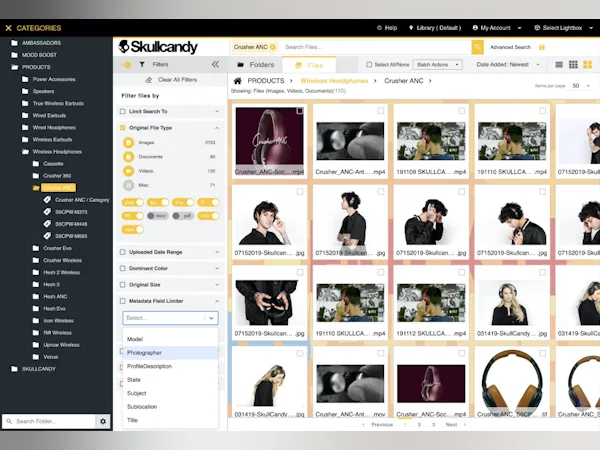600x450 pixels.
Task: Expand the Uploaded Date Range section
Action: [216, 252]
